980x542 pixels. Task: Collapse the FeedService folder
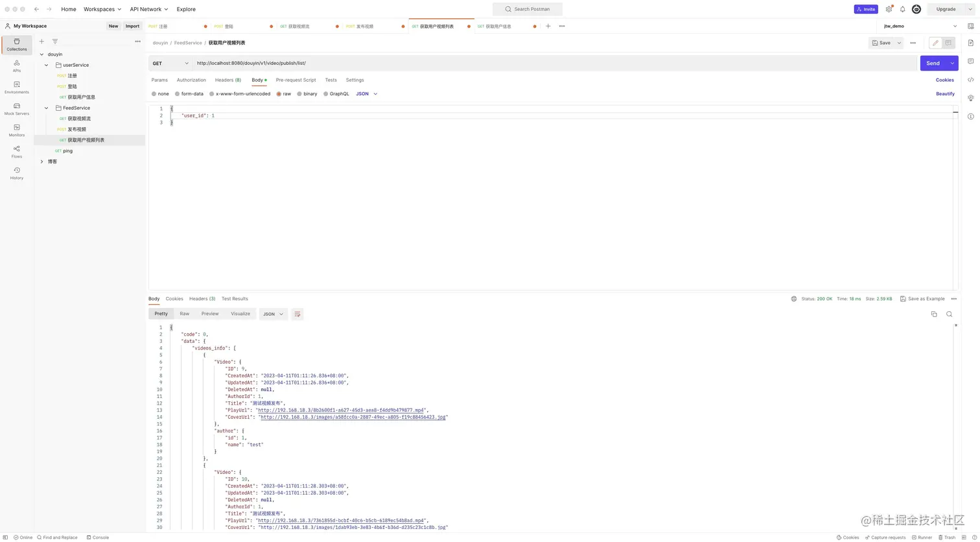pos(47,108)
